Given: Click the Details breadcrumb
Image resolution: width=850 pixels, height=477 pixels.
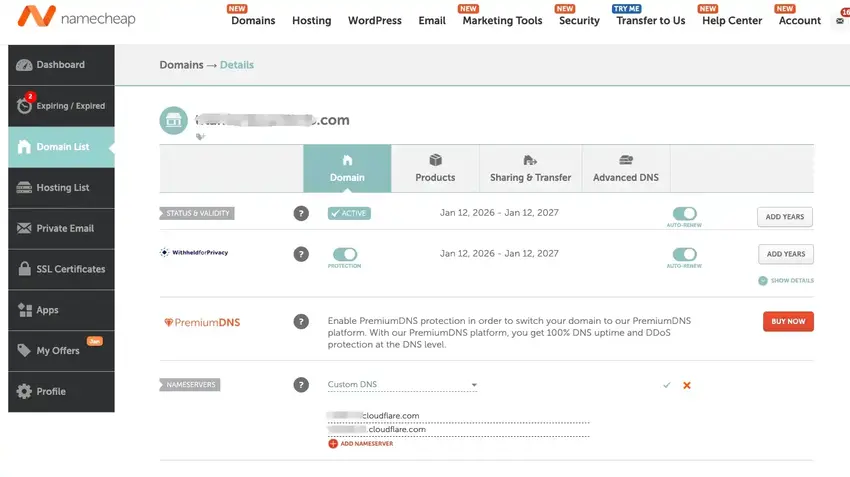Looking at the screenshot, I should pyautogui.click(x=237, y=65).
